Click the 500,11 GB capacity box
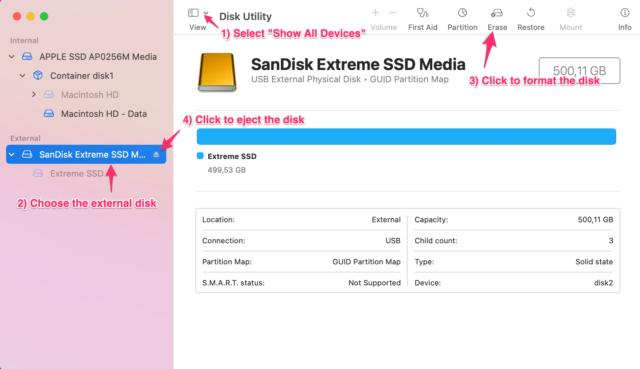 pos(579,71)
